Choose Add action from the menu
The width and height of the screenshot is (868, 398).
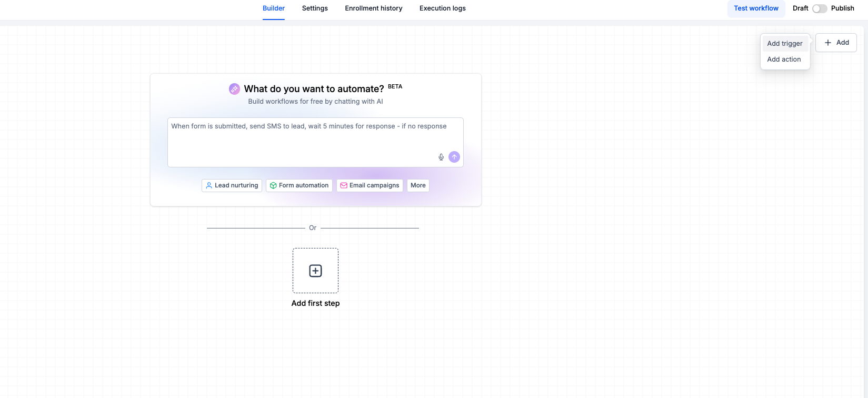(x=784, y=59)
